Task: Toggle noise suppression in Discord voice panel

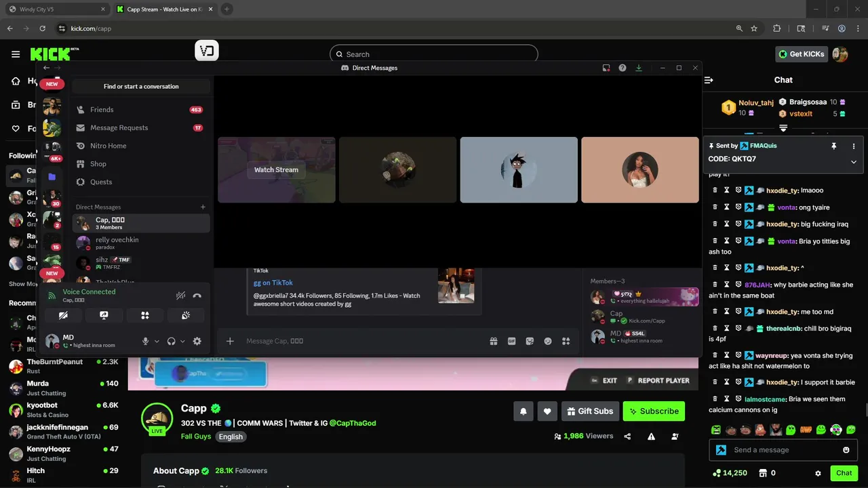Action: [180, 296]
